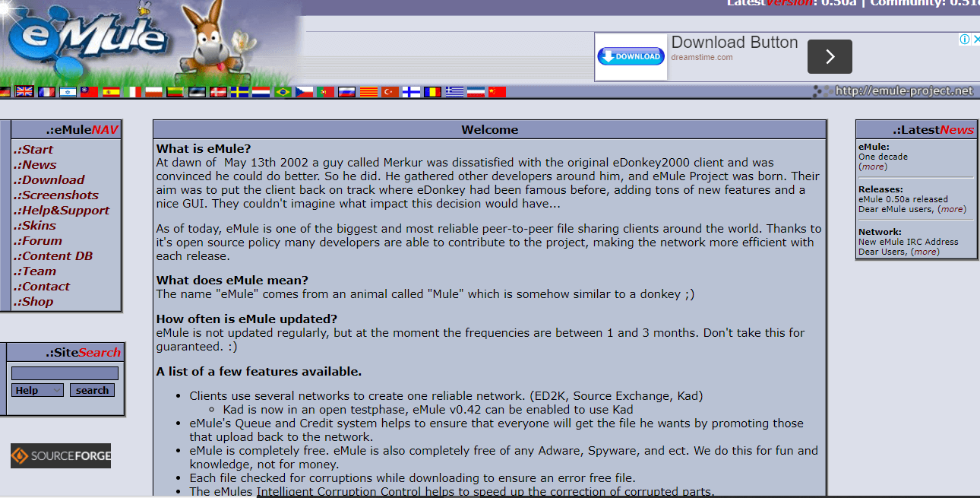
Task: Switch language with the Turkish flag
Action: click(390, 91)
